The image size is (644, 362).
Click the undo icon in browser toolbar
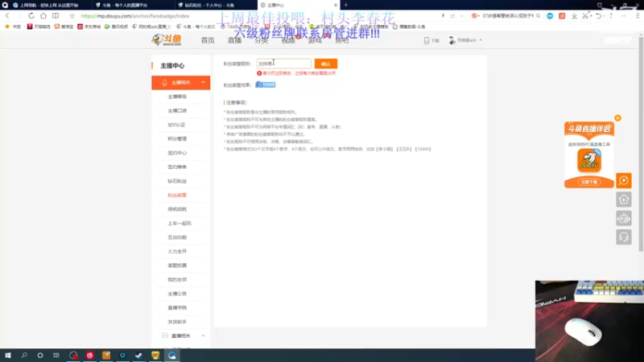[599, 15]
